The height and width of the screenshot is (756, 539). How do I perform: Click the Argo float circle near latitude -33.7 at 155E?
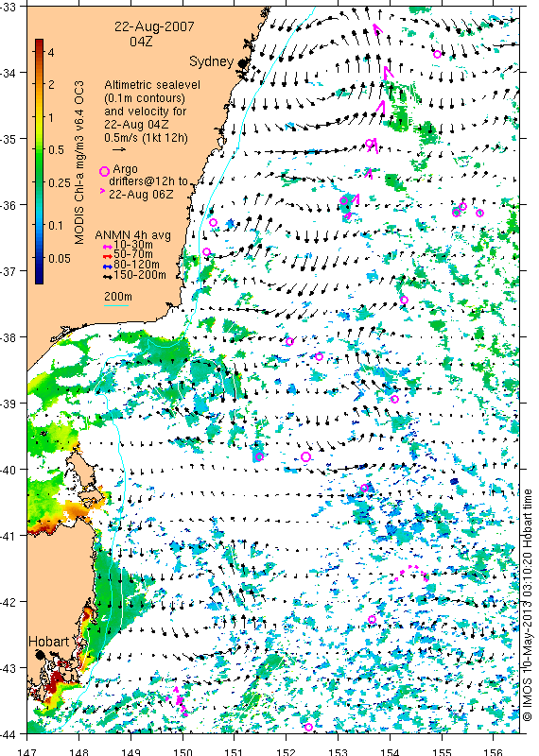coord(437,54)
